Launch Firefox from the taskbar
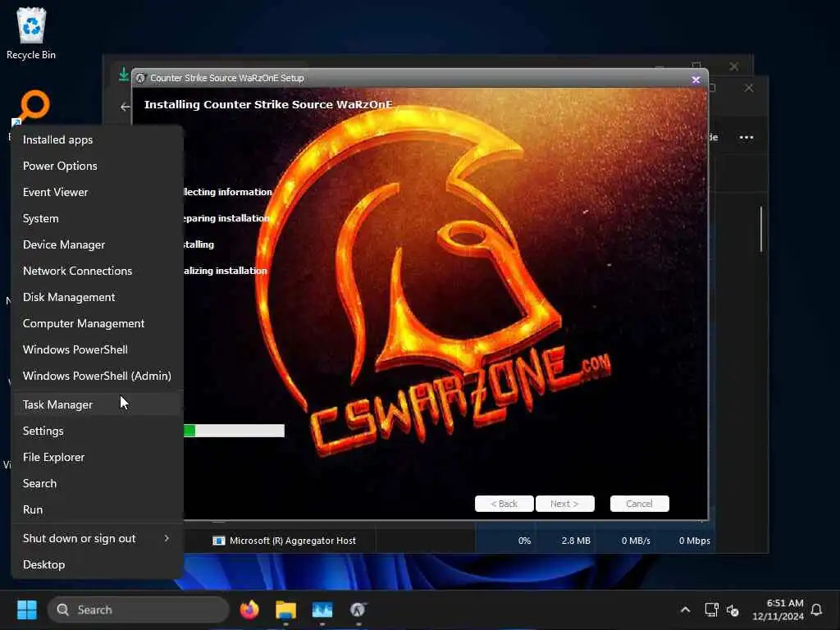The image size is (840, 630). click(249, 609)
